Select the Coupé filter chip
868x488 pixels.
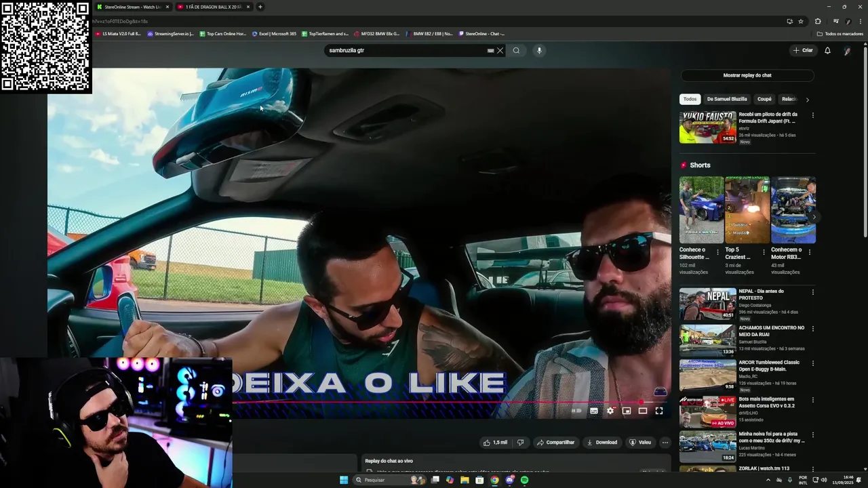(764, 99)
